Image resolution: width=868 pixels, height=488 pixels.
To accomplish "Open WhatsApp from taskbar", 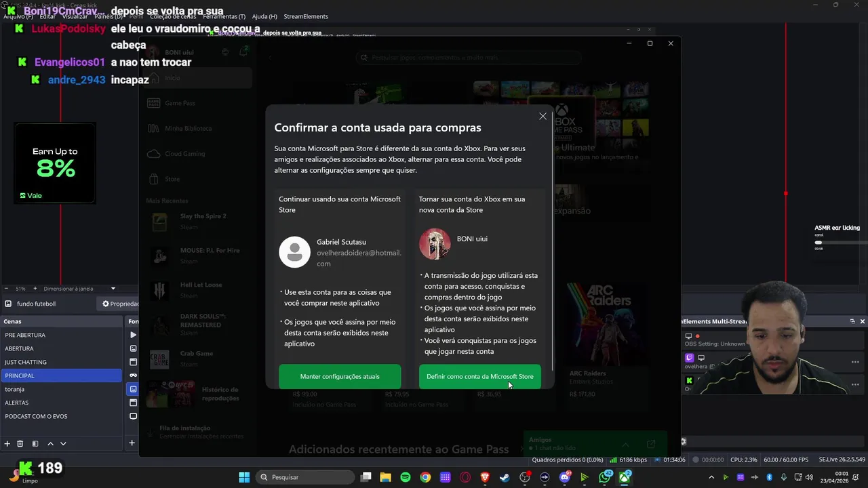I will tap(605, 477).
